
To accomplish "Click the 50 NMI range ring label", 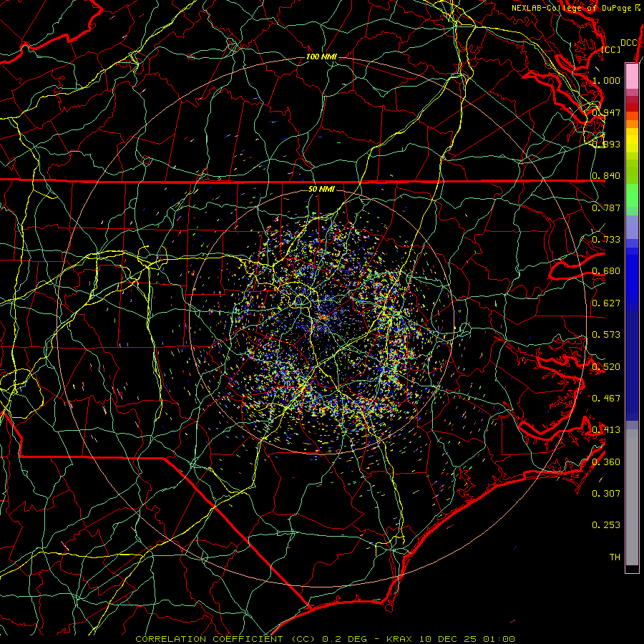I will [x=321, y=189].
